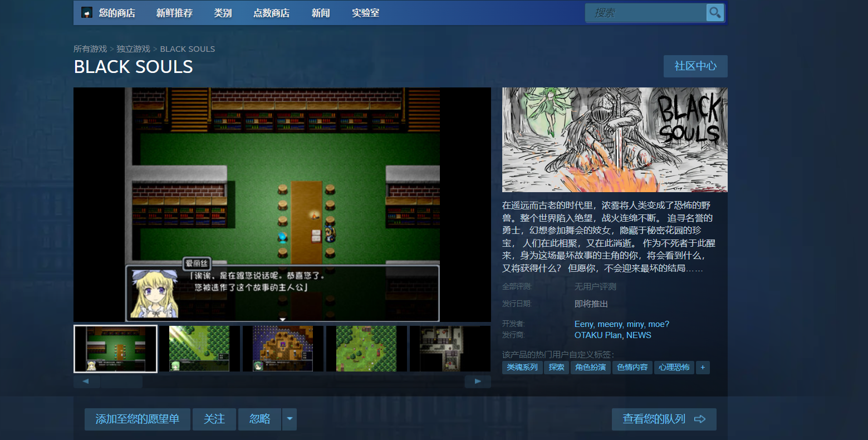Image resolution: width=868 pixels, height=440 pixels.
Task: Open developer link Eeny, meeny, miny, moe?
Action: point(621,324)
